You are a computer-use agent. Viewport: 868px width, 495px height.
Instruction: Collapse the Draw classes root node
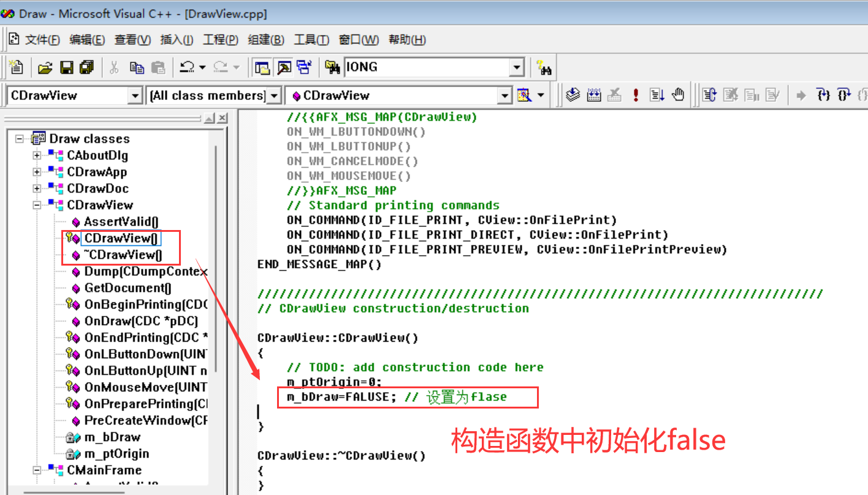(20, 139)
